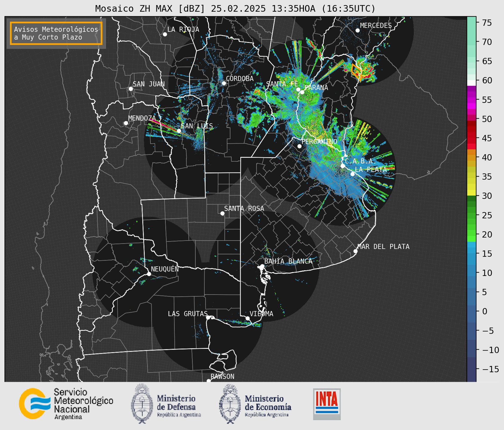
Task: Click the Ministerio de Defensa emblem
Action: pos(142,404)
